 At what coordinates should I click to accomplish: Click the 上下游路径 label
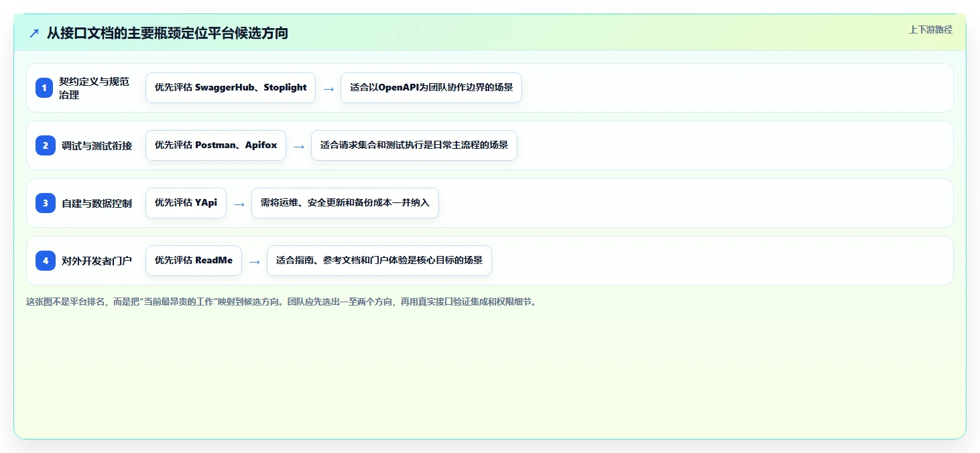tap(930, 29)
